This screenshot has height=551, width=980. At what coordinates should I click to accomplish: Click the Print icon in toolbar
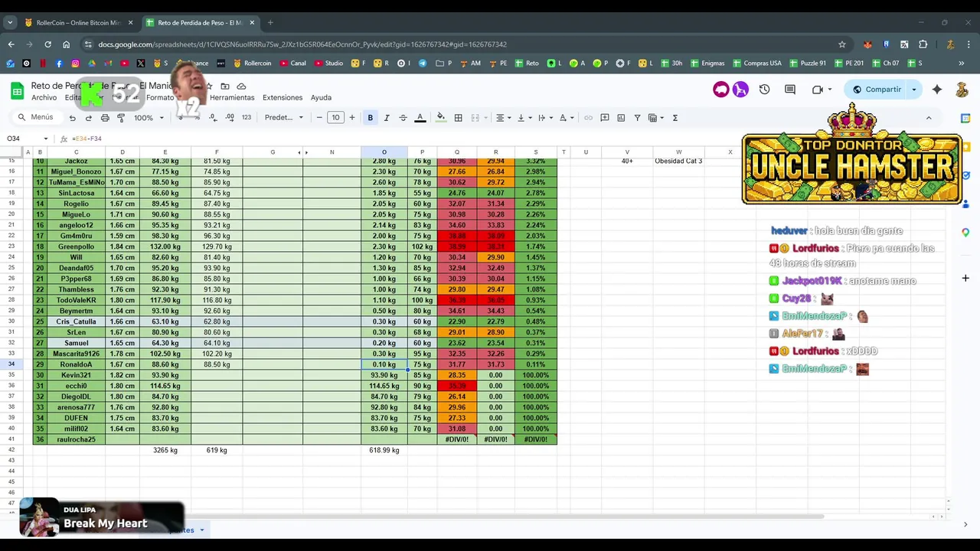[105, 118]
